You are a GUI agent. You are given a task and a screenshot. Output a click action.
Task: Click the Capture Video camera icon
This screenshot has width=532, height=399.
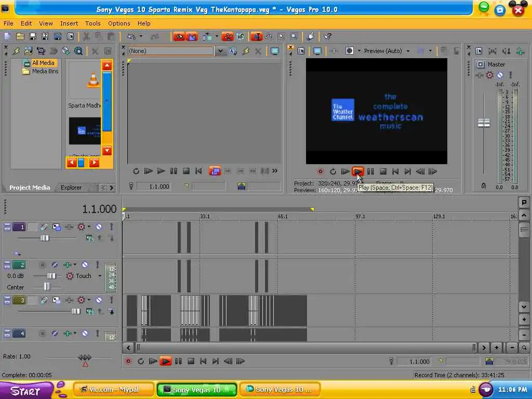(x=41, y=51)
